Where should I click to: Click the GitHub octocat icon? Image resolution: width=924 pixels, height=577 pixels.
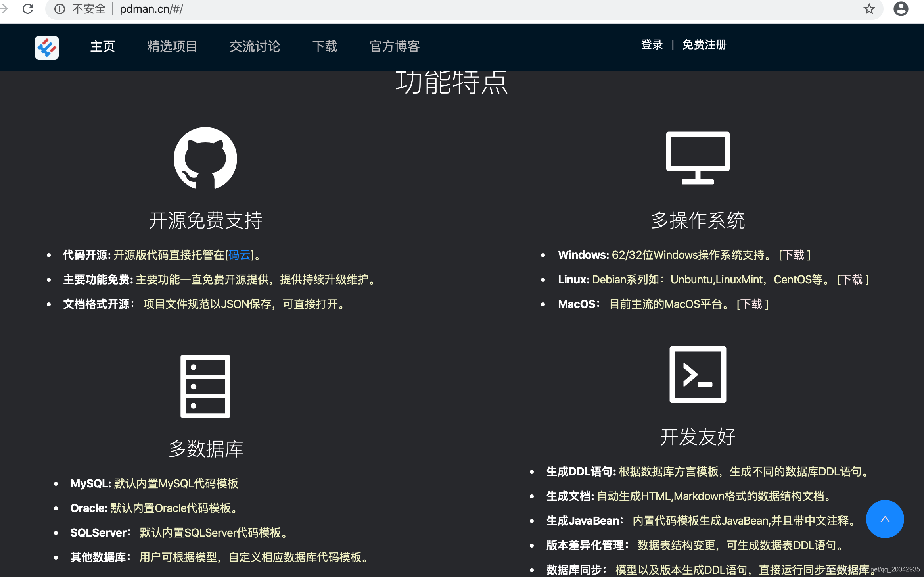click(205, 158)
